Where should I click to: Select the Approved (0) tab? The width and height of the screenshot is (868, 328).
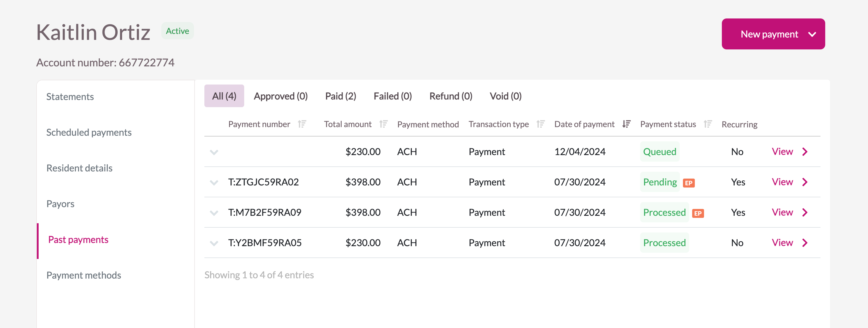[x=280, y=96]
